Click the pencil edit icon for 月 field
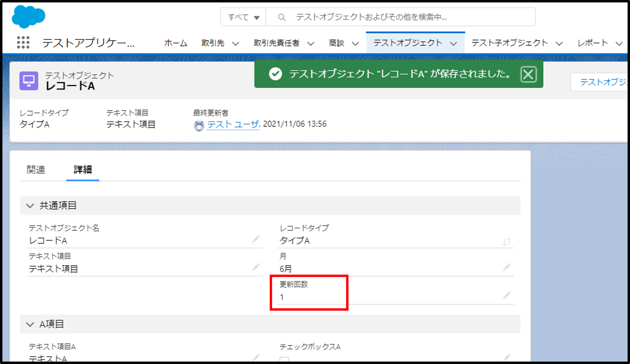This screenshot has width=630, height=364. click(507, 267)
